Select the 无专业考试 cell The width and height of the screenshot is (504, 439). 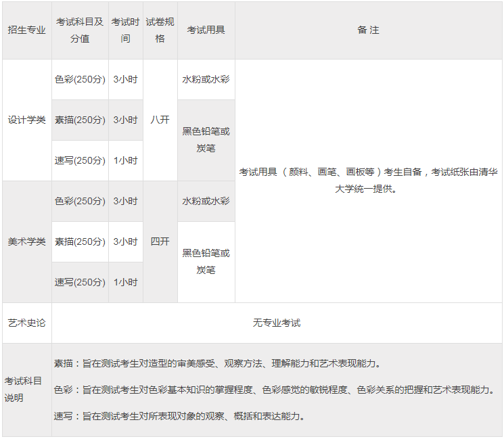pyautogui.click(x=277, y=323)
